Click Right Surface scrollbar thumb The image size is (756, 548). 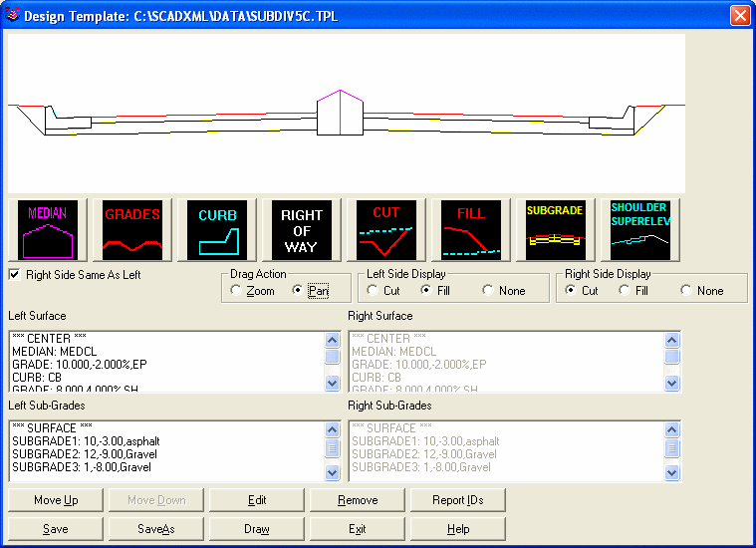(672, 357)
